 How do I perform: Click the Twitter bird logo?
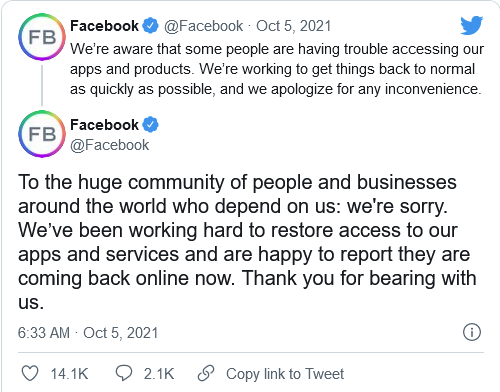pyautogui.click(x=471, y=25)
